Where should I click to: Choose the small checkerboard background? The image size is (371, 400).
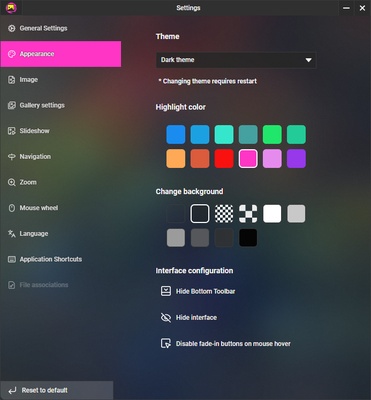(x=224, y=214)
